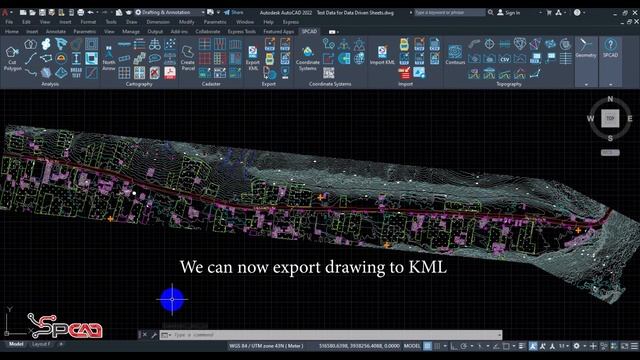This screenshot has width=640, height=360.
Task: Toggle snap mode in status bar
Action: pyautogui.click(x=437, y=346)
